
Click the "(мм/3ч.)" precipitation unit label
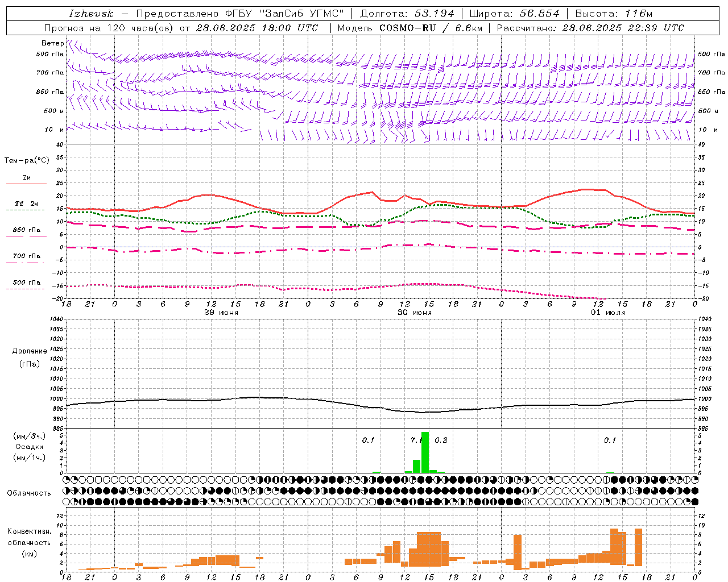(30, 436)
